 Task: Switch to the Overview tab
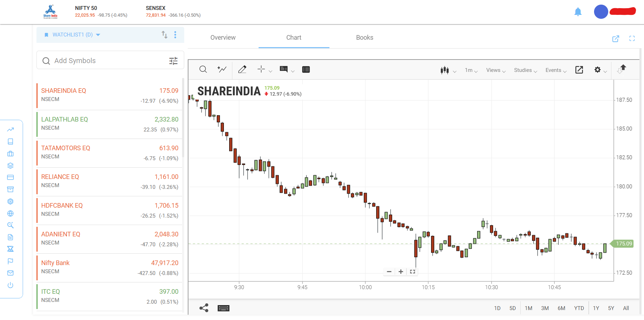click(x=223, y=38)
